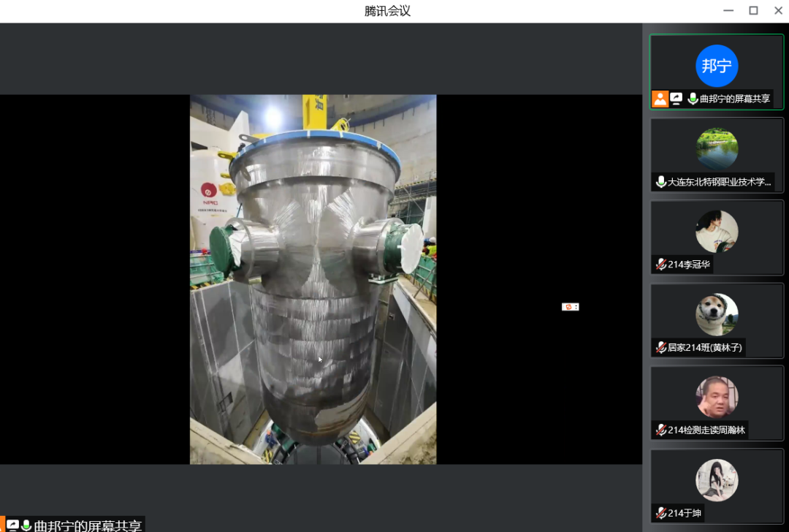Click the shared reactor vessel image
The image size is (789, 532).
coord(313,279)
